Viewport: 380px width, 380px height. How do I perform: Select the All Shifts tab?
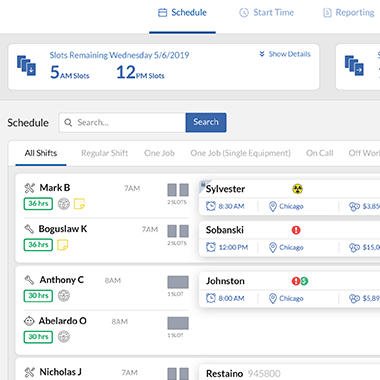41,153
